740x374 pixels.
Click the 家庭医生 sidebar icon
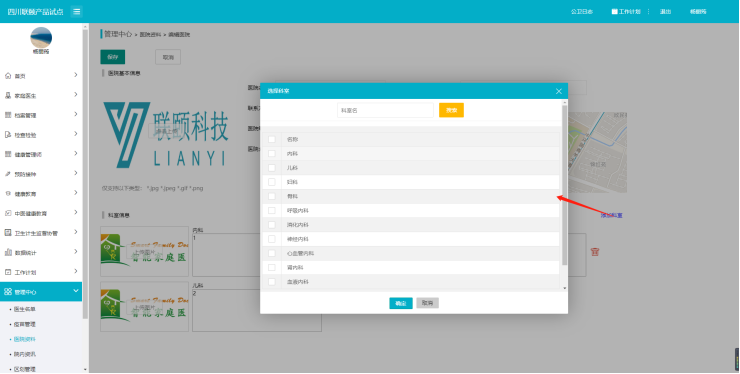[8, 95]
